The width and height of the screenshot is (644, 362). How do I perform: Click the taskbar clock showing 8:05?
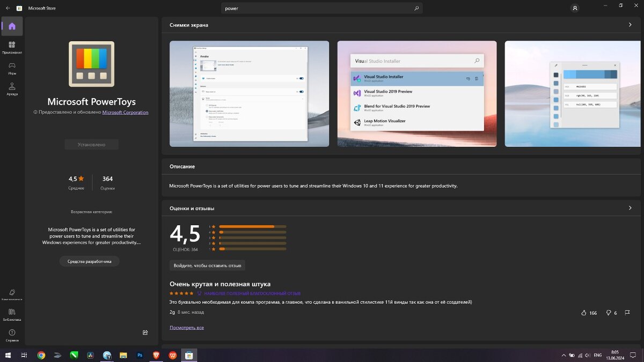pos(614,355)
